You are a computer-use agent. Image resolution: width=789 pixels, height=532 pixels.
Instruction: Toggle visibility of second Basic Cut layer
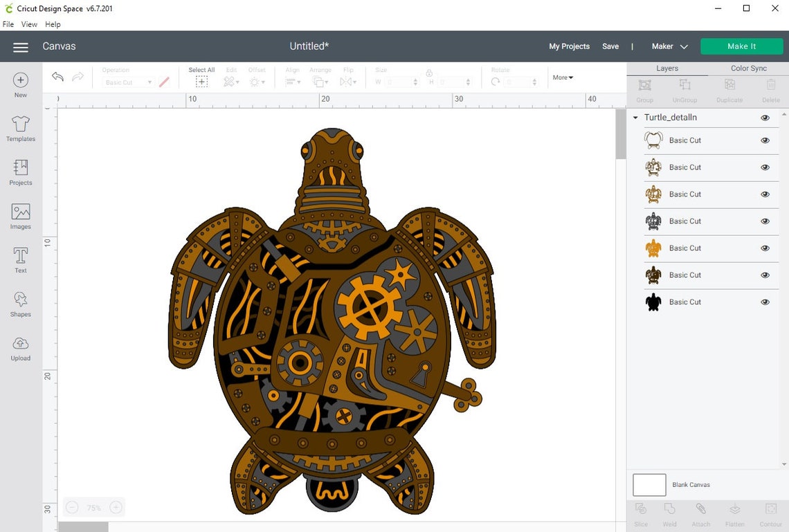pos(765,167)
